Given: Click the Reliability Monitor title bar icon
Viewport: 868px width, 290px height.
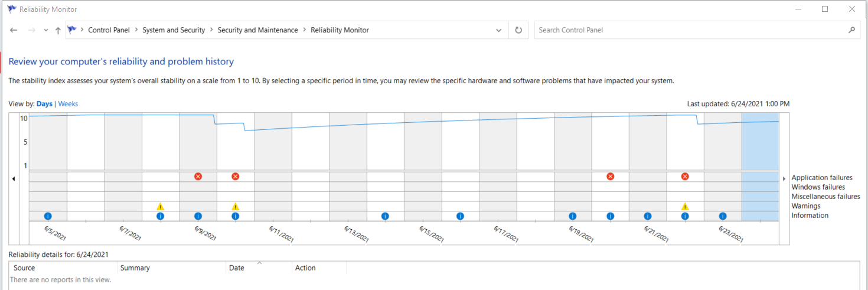Looking at the screenshot, I should click(x=11, y=9).
